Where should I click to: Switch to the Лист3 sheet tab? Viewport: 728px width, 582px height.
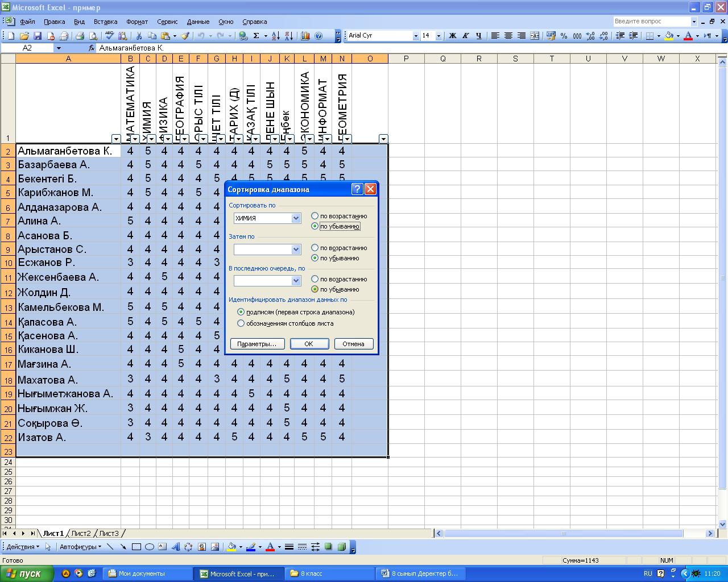(109, 533)
